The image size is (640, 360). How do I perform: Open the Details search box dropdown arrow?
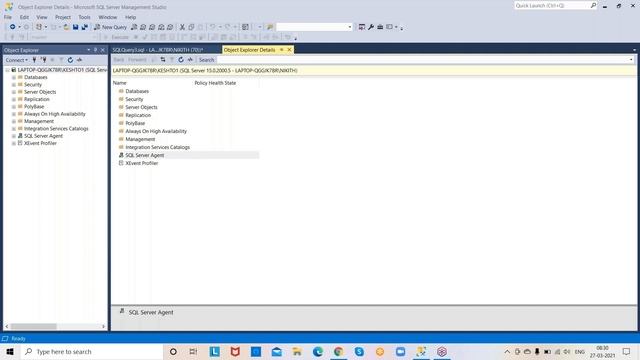click(x=631, y=60)
